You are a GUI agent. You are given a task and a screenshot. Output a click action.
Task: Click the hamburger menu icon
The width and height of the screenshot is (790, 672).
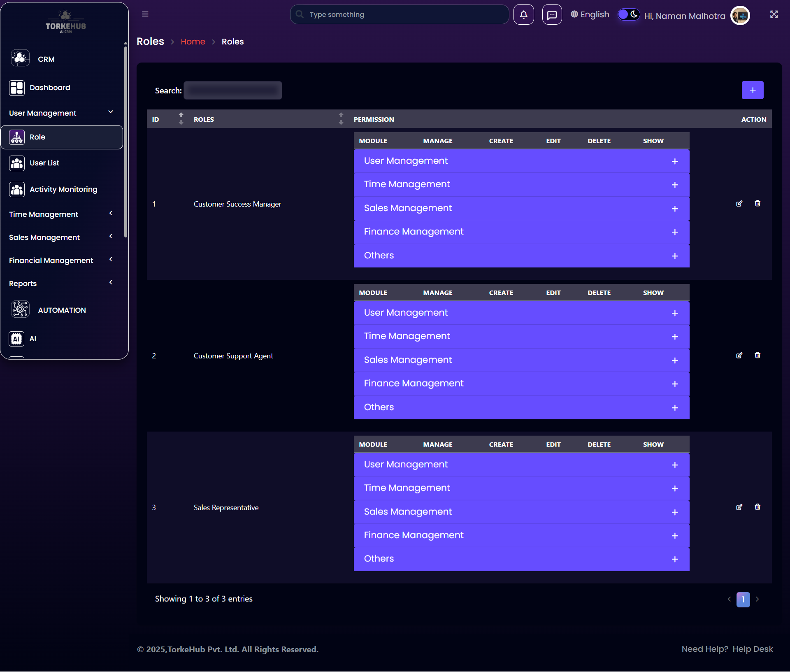pyautogui.click(x=145, y=14)
